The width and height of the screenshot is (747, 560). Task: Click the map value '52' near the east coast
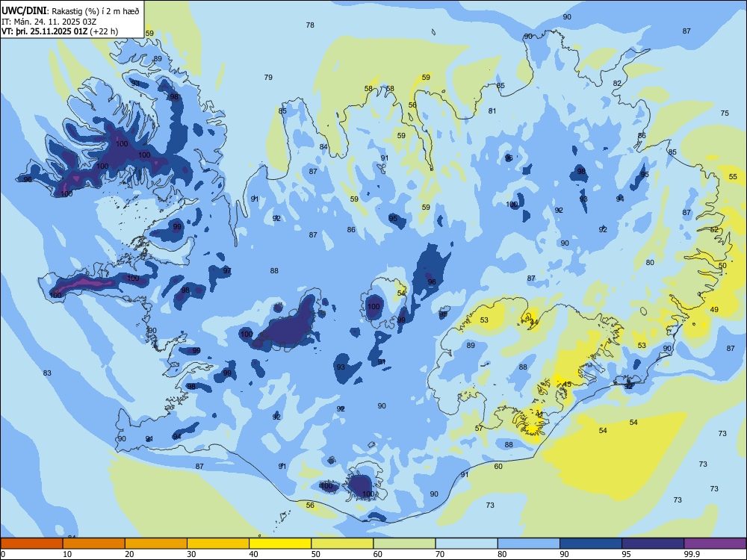coord(714,230)
